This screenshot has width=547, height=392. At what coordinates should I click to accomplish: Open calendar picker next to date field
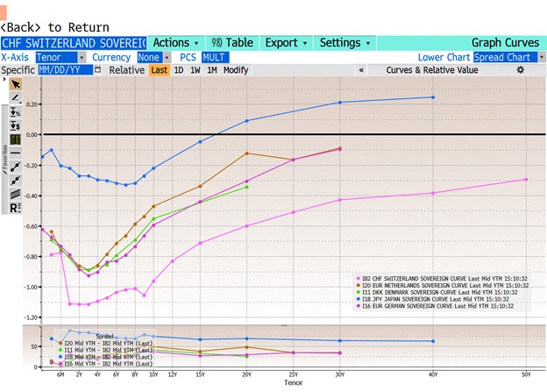[98, 70]
